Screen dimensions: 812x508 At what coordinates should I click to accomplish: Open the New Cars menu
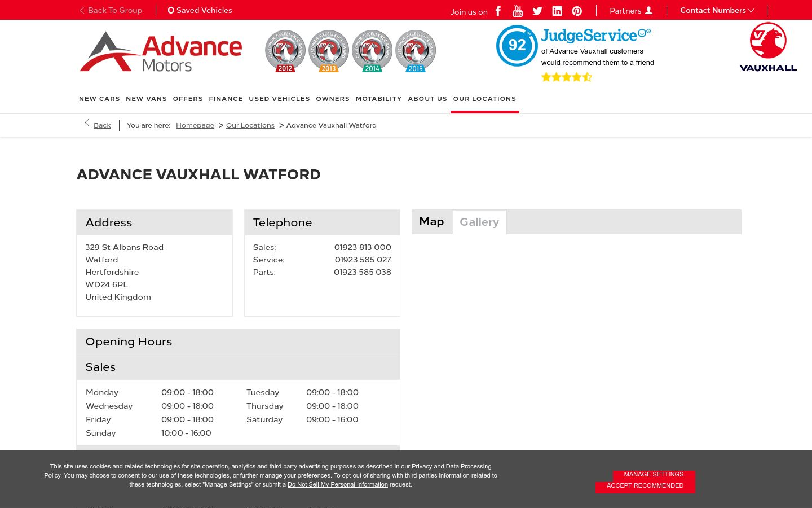pos(99,99)
